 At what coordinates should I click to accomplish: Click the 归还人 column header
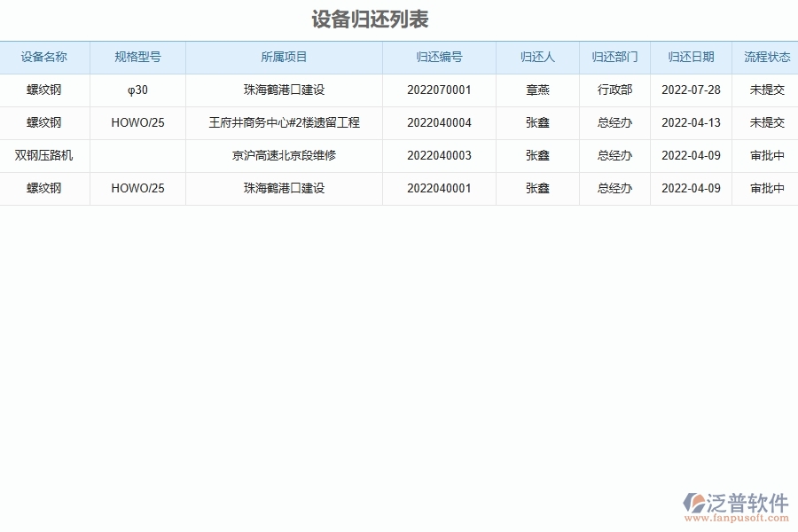(538, 57)
